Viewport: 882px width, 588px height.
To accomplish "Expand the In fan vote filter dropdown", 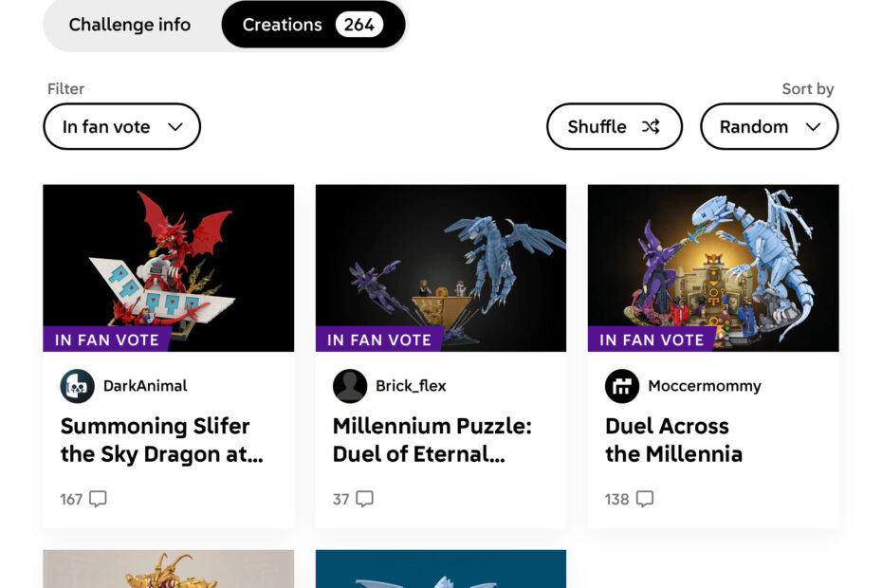I will tap(121, 127).
